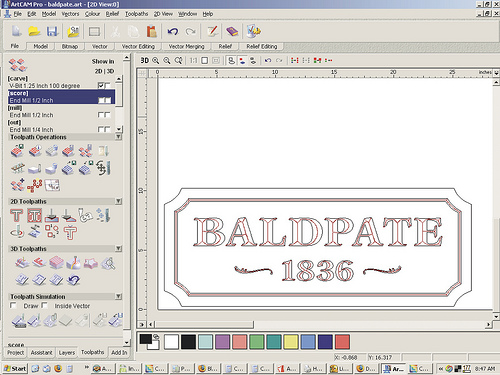Screen dimensions: 500x375
Task: Switch to the Relief Editing toolbar tab
Action: pyautogui.click(x=262, y=46)
